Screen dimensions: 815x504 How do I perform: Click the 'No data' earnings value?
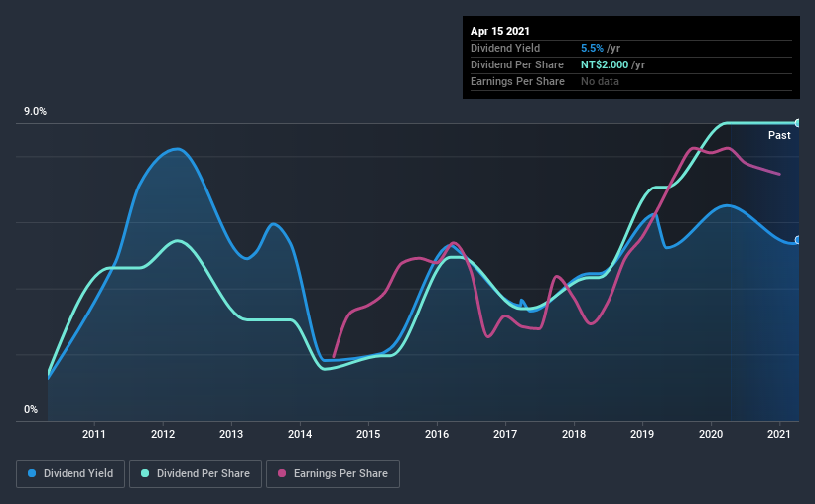(x=600, y=81)
